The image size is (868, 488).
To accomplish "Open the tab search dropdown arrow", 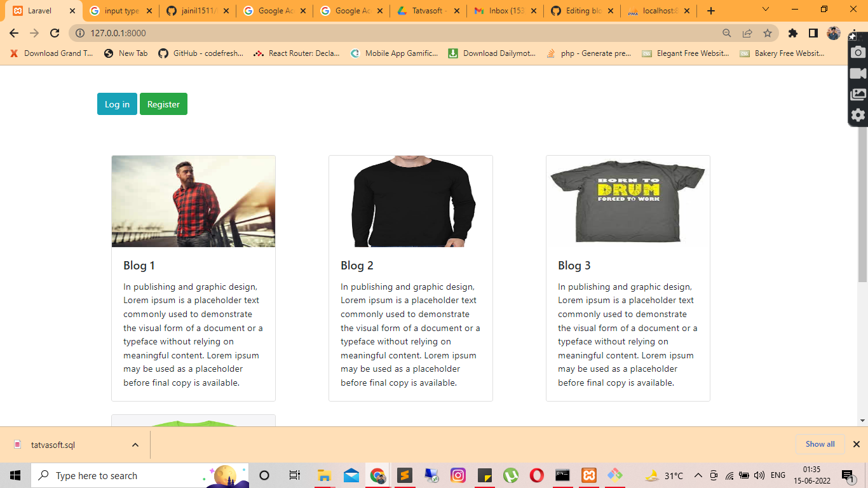I will (765, 10).
